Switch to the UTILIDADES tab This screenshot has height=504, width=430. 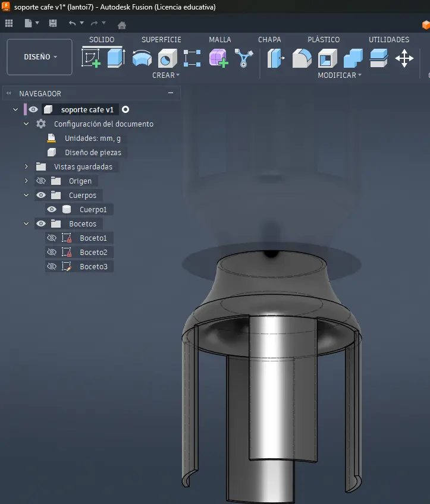pos(389,40)
